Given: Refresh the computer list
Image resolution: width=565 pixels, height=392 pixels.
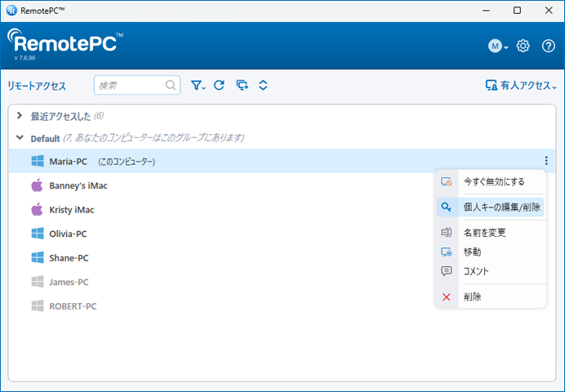Looking at the screenshot, I should click(x=219, y=86).
